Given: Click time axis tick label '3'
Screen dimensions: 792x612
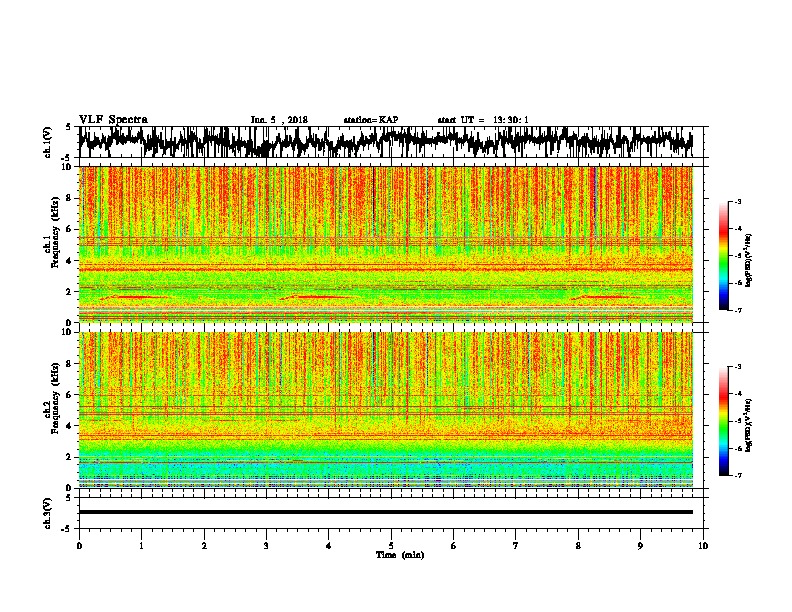Looking at the screenshot, I should [x=266, y=546].
